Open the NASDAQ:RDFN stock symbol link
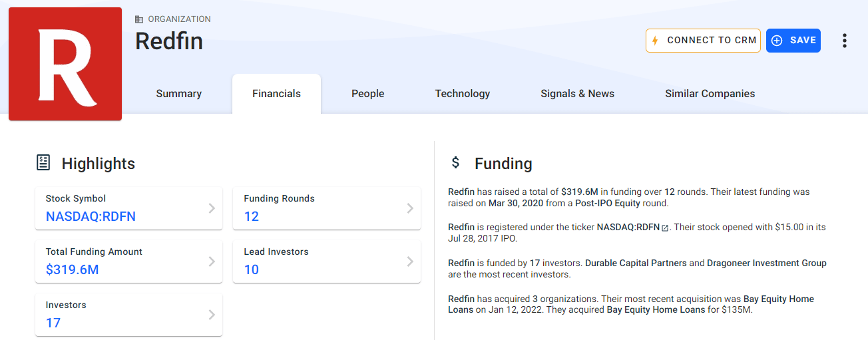This screenshot has width=868, height=340. [91, 216]
